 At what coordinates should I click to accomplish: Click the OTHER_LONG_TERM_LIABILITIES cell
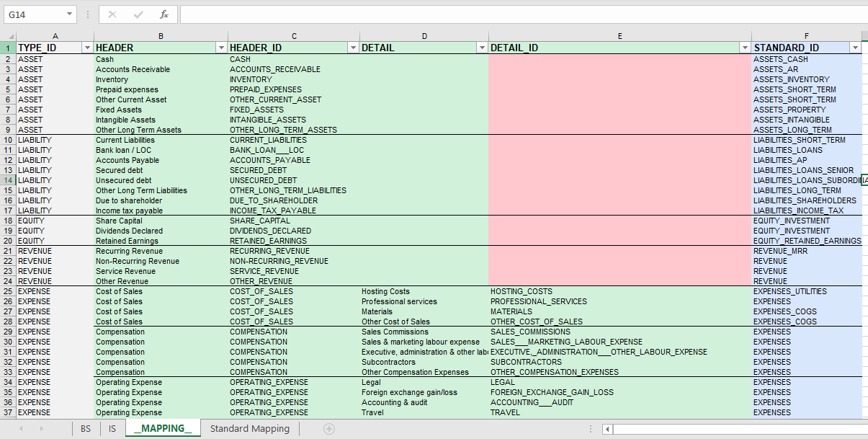[294, 190]
